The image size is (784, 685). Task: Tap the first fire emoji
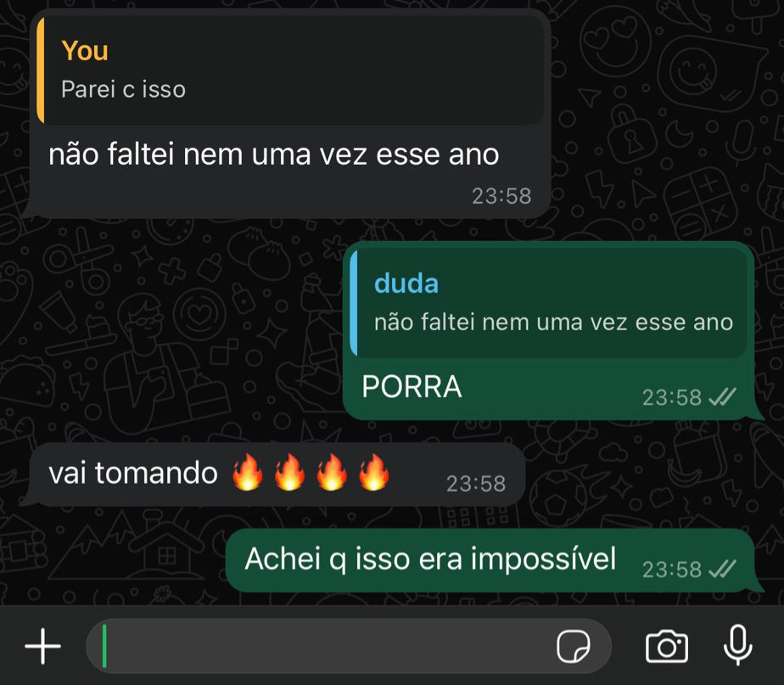coord(248,472)
